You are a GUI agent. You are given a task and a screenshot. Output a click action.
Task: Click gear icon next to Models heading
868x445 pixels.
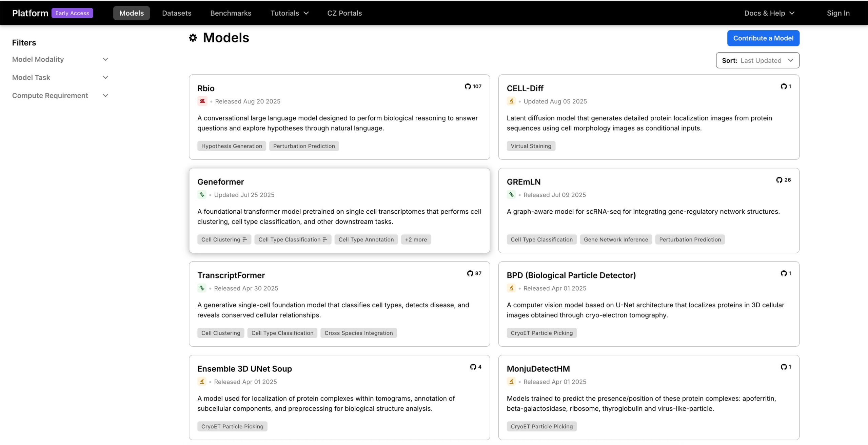pos(193,38)
